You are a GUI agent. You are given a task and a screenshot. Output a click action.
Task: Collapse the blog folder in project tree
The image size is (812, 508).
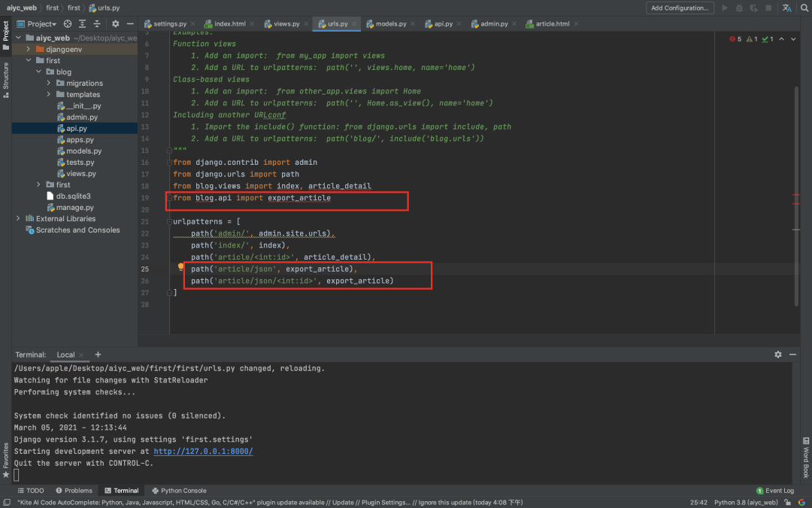click(x=38, y=72)
